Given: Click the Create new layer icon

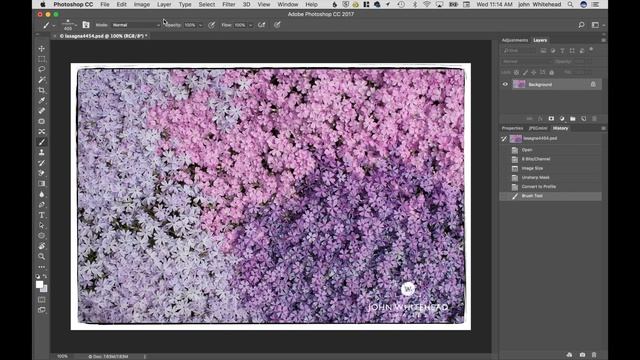Looking at the screenshot, I should point(584,118).
